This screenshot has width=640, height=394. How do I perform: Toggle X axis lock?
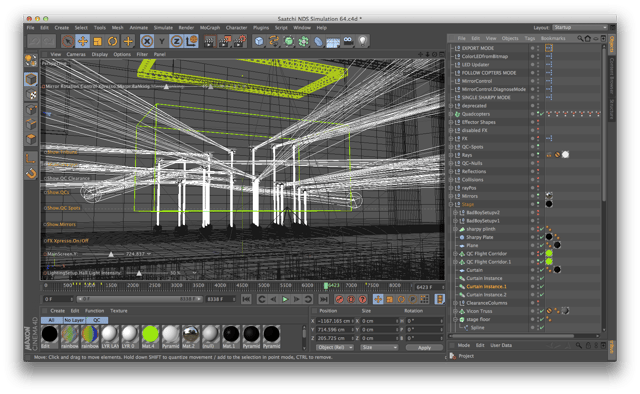[147, 41]
